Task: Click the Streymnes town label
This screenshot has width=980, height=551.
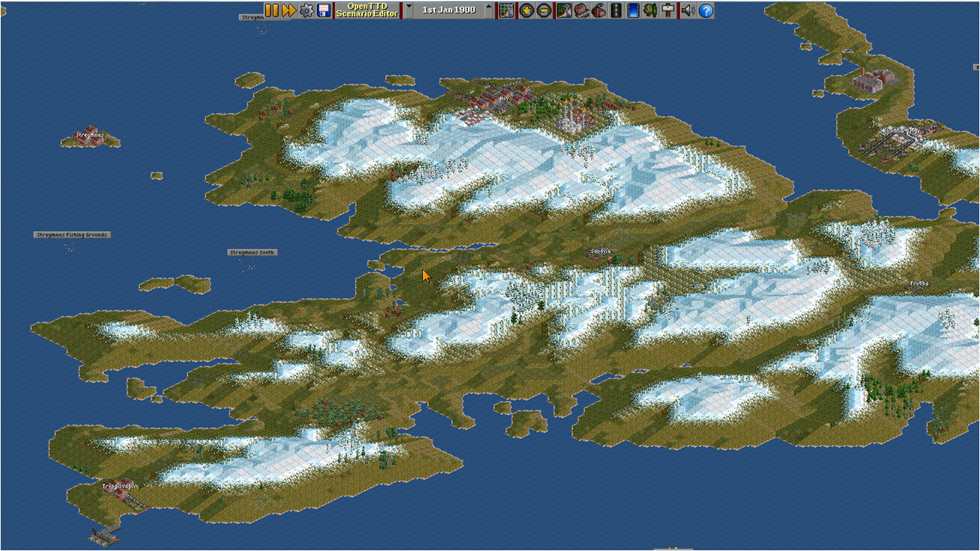Action: click(x=90, y=135)
